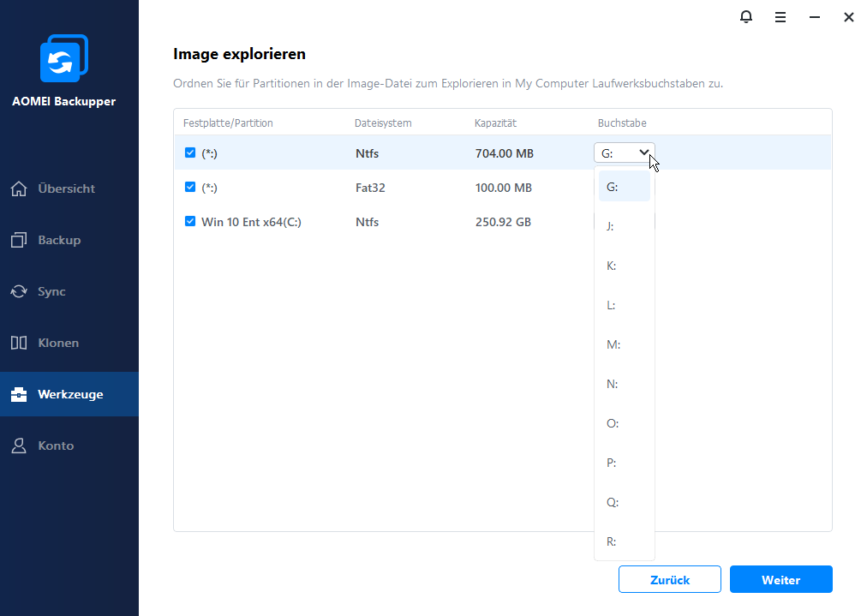This screenshot has height=616, width=861.
Task: Toggle the Win 10 Ent x64(C:) checkbox
Action: point(190,222)
